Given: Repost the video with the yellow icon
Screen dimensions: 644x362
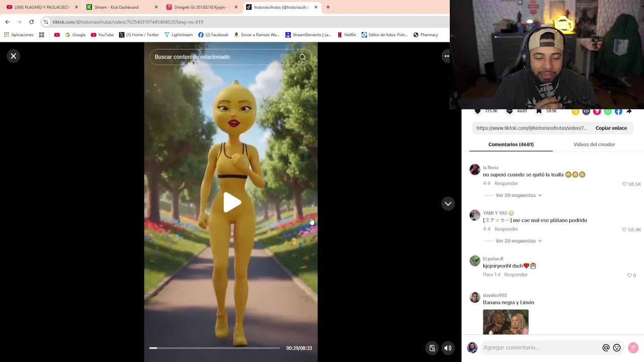Looking at the screenshot, I should pos(576,111).
